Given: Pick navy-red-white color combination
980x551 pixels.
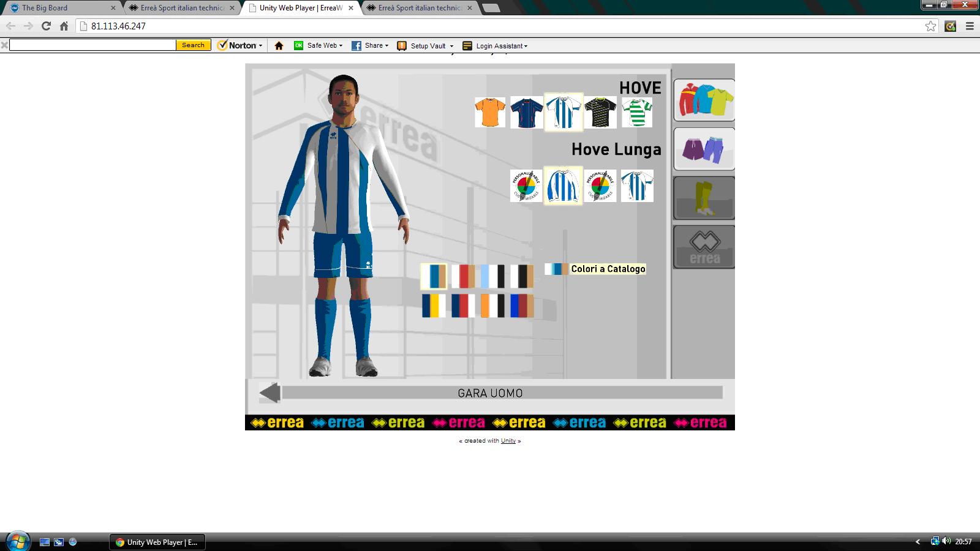Looking at the screenshot, I should click(x=463, y=305).
